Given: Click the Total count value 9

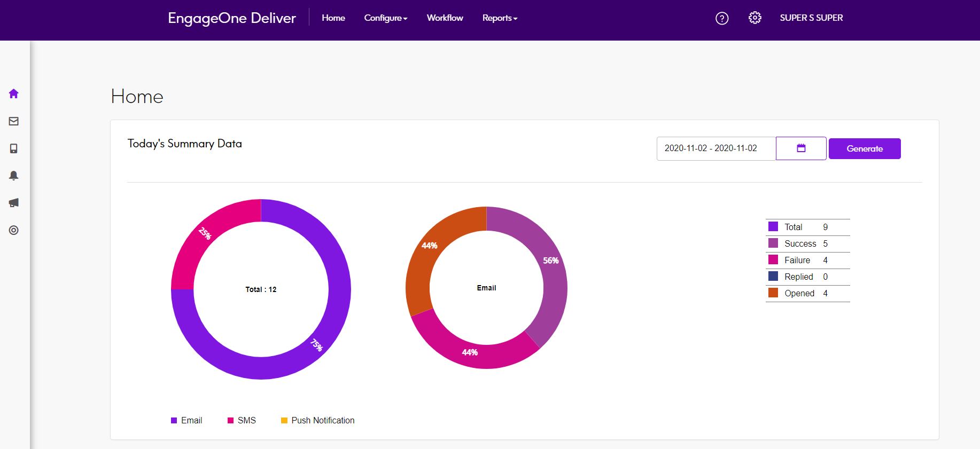Looking at the screenshot, I should [826, 227].
